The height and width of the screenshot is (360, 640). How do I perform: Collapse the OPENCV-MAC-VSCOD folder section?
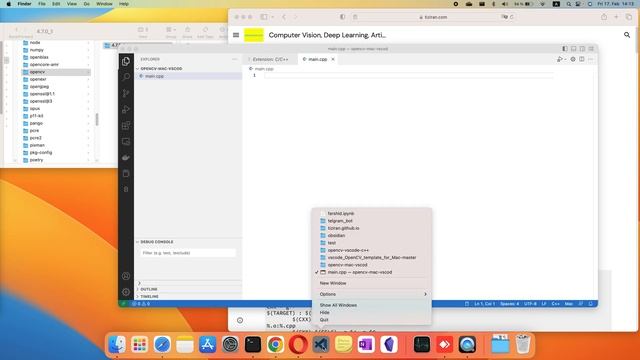click(160, 69)
